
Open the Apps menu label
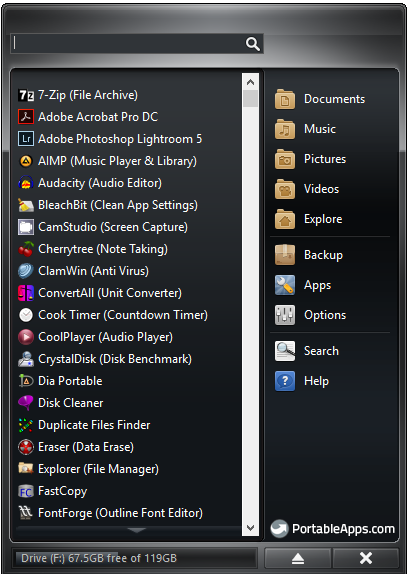click(x=317, y=286)
